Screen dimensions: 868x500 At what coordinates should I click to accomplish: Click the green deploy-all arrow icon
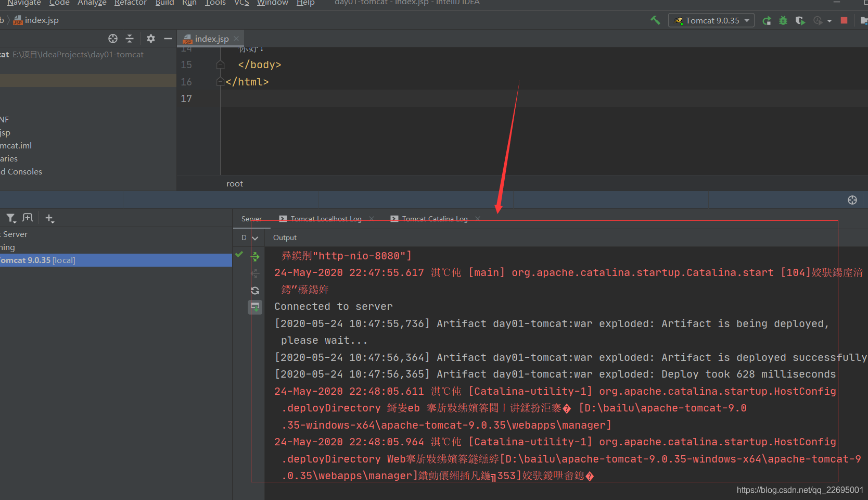pos(255,256)
